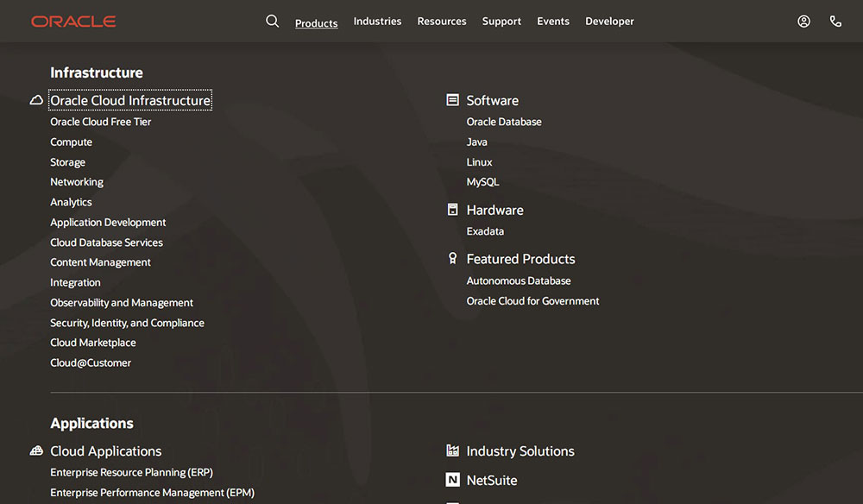Click the NetSuite N icon
This screenshot has height=504, width=863.
click(x=452, y=480)
